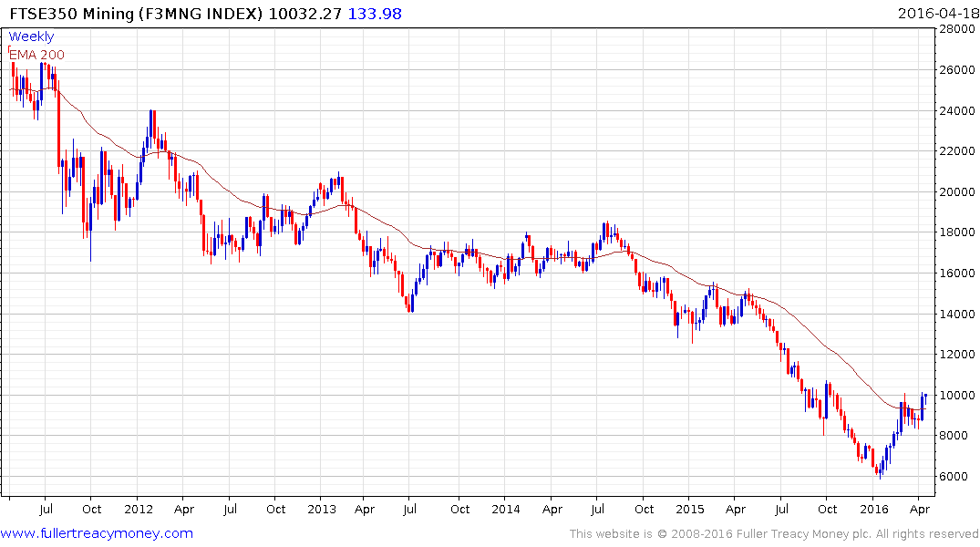Click the 20000 price axis label

point(957,192)
